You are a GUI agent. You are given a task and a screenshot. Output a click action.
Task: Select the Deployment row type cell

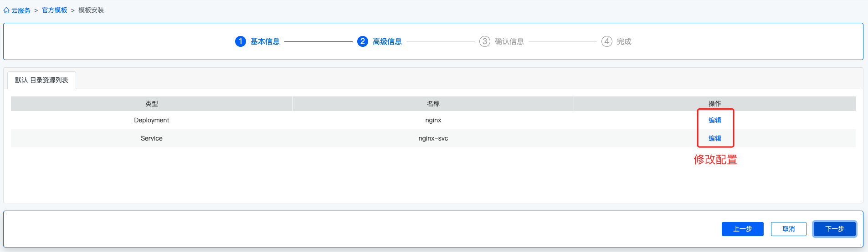[152, 120]
